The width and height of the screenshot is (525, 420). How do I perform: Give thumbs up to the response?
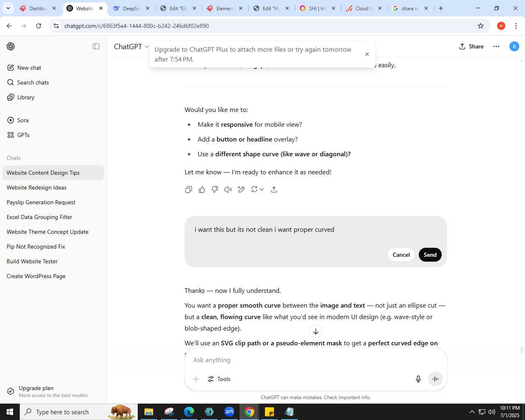[x=202, y=189]
